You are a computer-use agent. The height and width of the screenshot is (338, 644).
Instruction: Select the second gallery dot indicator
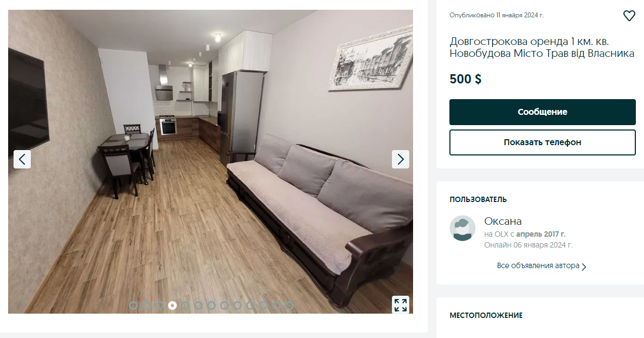[x=146, y=305]
